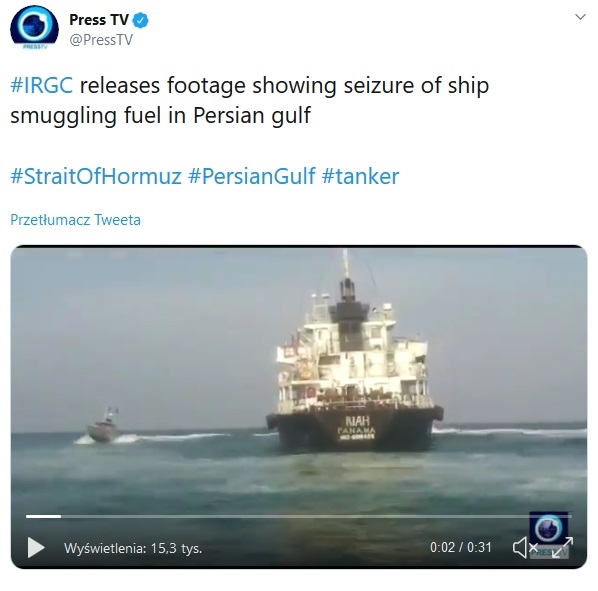Viewport: 598px width, 591px height.
Task: Click Przetłumacz Tweeta to translate
Action: [x=76, y=220]
